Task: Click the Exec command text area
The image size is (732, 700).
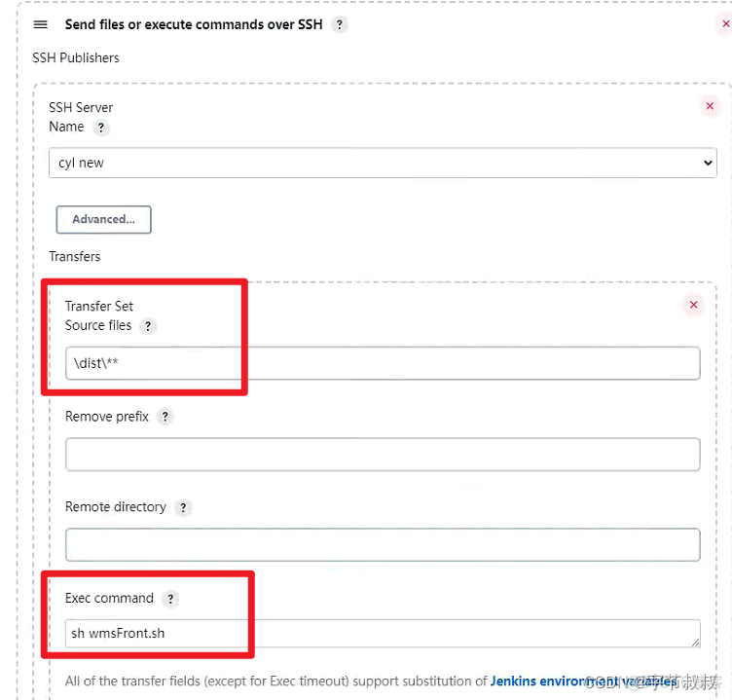Action: point(383,633)
